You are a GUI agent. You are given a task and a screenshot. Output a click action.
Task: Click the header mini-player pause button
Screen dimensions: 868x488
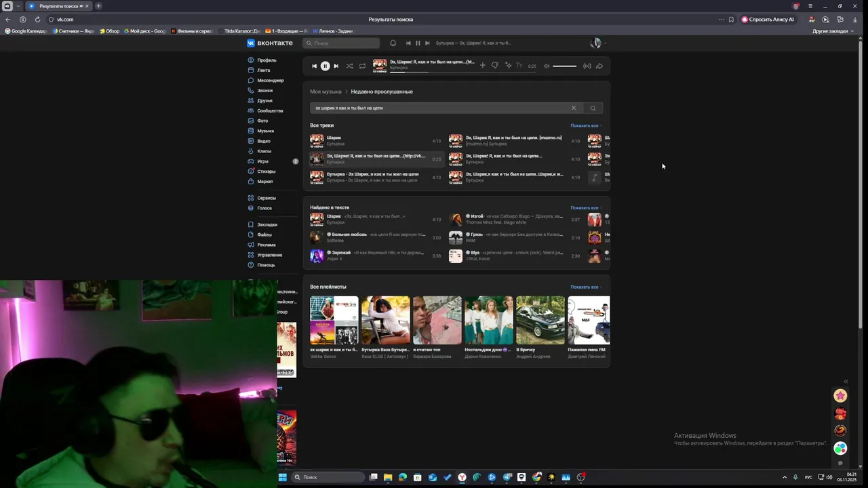[418, 43]
